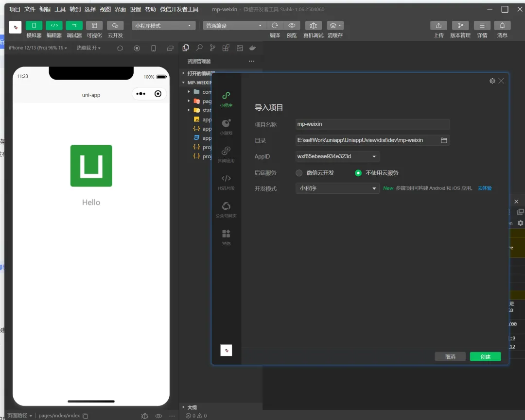This screenshot has height=420, width=525.
Task: Open the AppID dropdown
Action: [337, 156]
